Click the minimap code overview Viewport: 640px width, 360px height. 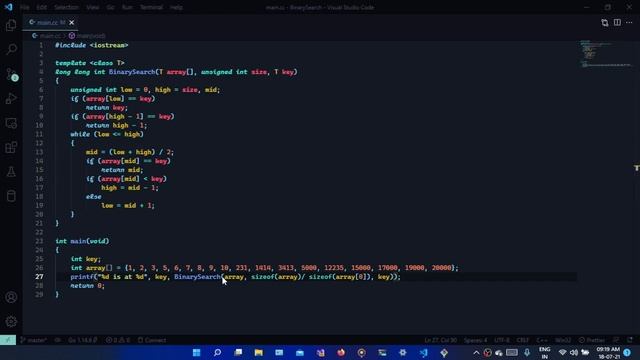click(606, 54)
